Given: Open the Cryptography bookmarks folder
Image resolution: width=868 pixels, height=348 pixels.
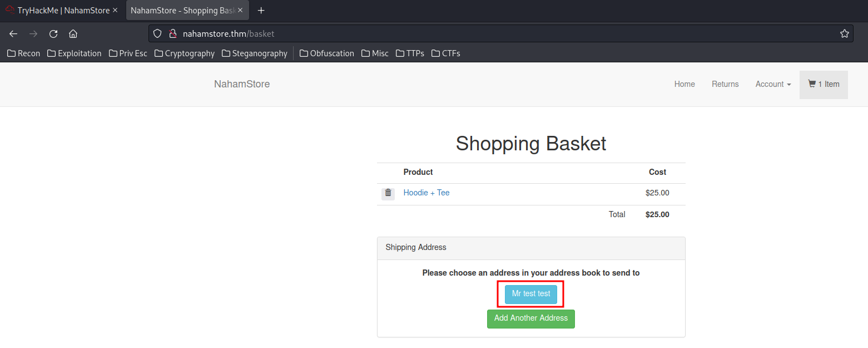Looking at the screenshot, I should (x=185, y=53).
